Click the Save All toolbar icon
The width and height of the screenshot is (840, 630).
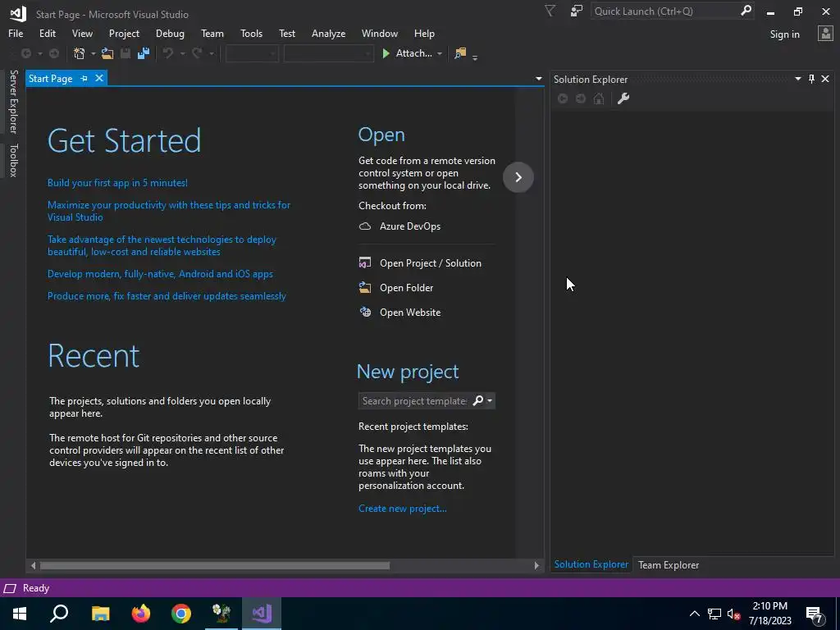tap(144, 53)
